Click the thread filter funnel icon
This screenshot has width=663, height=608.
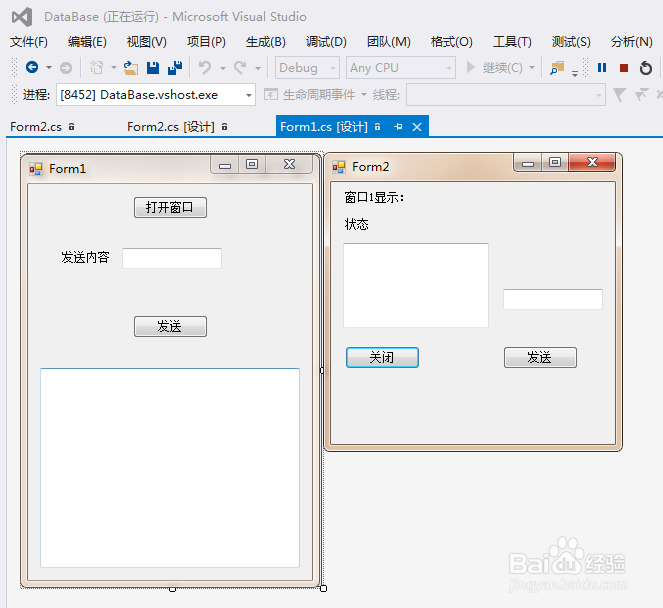[x=619, y=95]
